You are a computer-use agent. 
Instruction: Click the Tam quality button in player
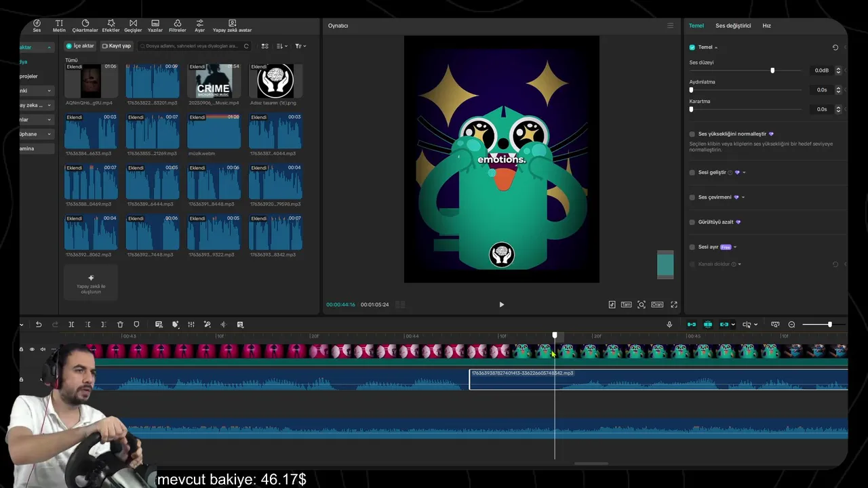pyautogui.click(x=627, y=305)
